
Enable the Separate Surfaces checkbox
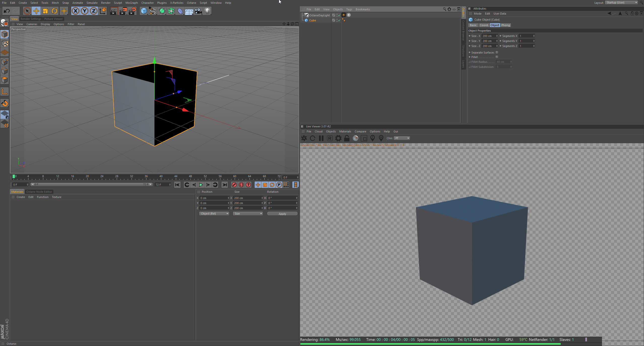pos(497,53)
